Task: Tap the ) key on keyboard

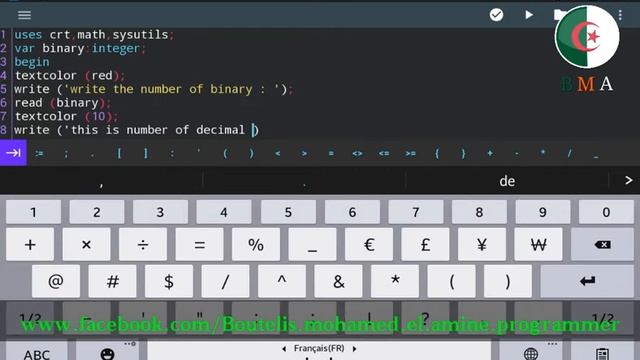Action: [x=508, y=281]
